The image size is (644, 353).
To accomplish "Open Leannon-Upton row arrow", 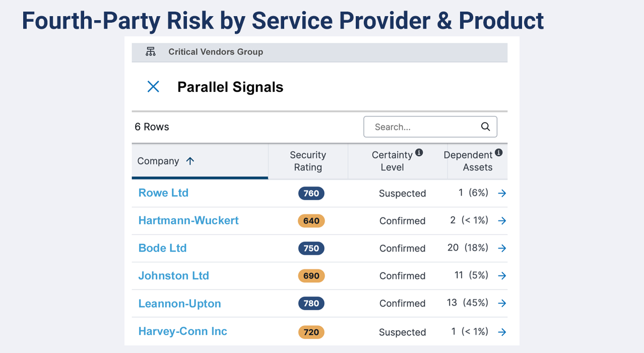I will pyautogui.click(x=501, y=303).
